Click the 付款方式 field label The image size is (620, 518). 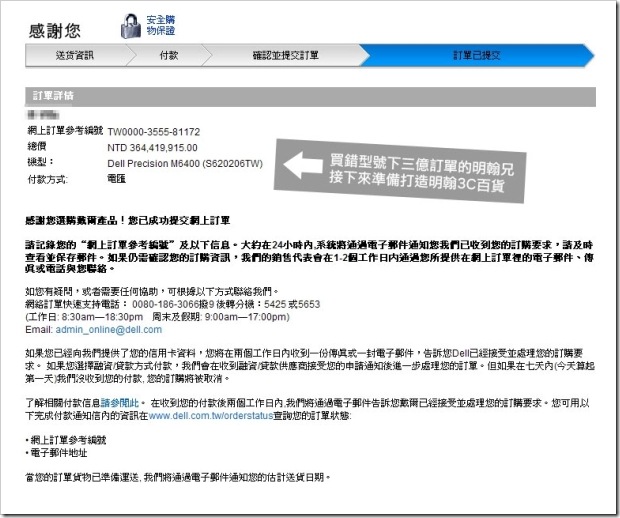point(47,179)
